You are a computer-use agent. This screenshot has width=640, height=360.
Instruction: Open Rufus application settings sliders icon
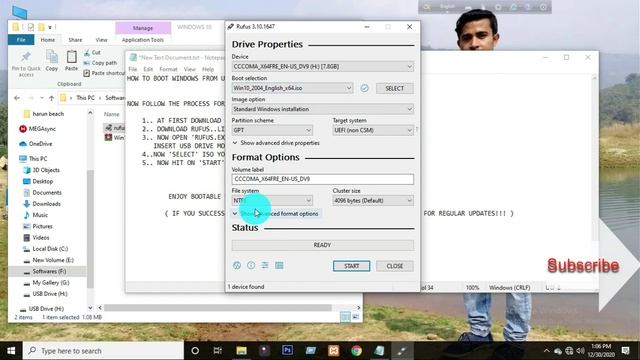coord(265,265)
